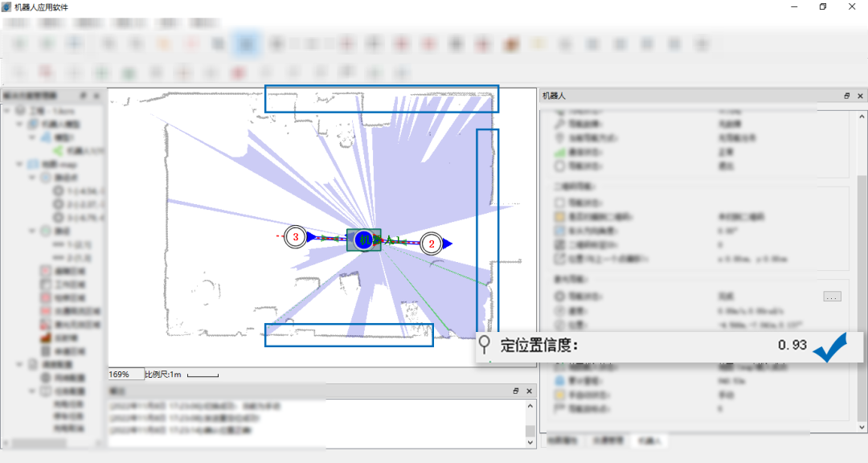Collapse the waypoints group in the tree
Screen dimensions: 868x463
pos(31,178)
